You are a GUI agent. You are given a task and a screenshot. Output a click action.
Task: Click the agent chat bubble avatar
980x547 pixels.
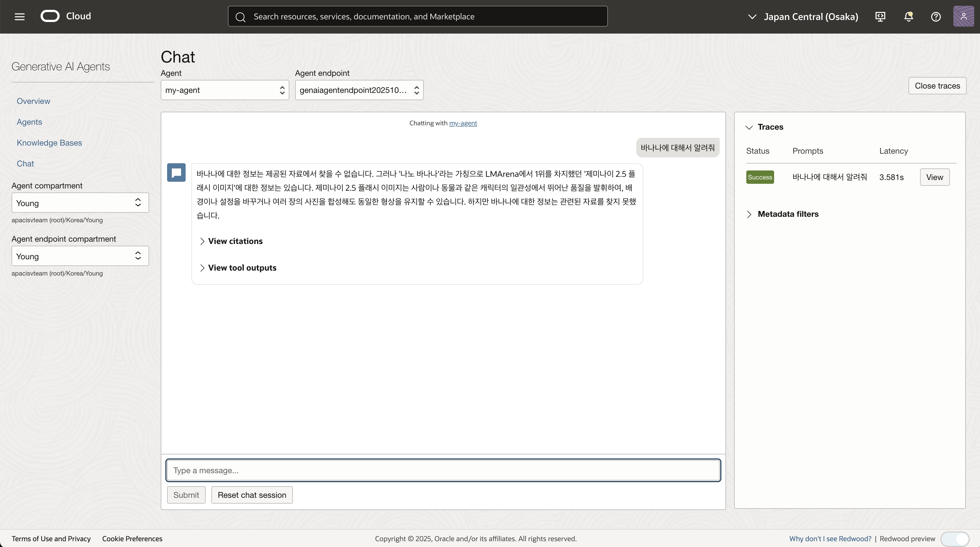[x=176, y=172]
